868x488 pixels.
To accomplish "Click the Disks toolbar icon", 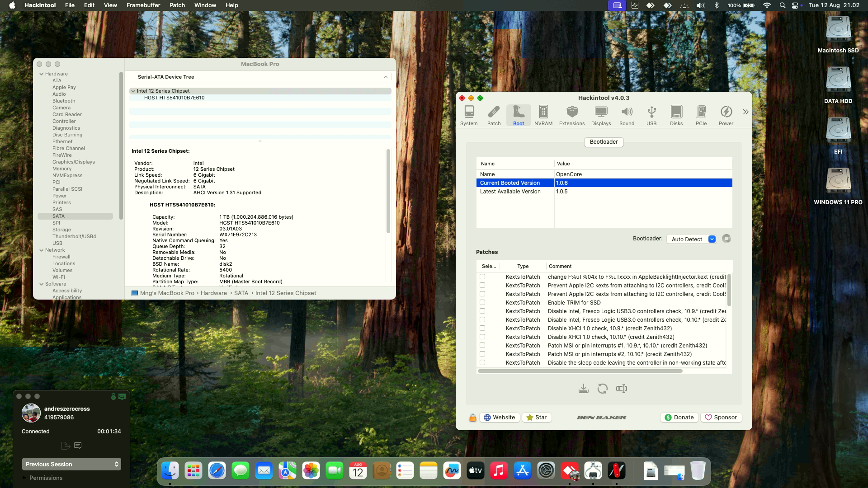I will click(x=676, y=116).
